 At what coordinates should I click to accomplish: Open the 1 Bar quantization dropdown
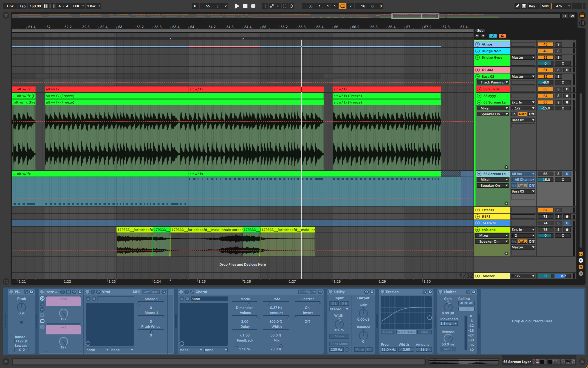click(93, 6)
